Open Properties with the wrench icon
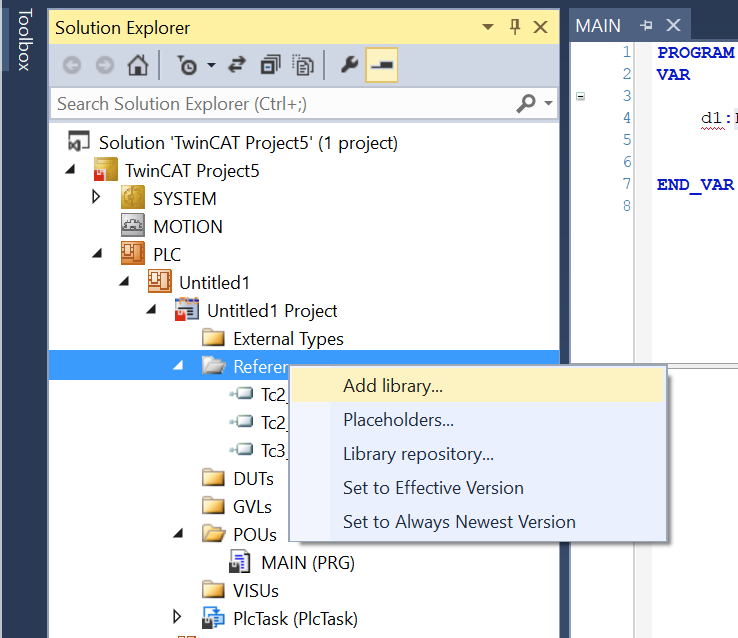This screenshot has width=738, height=638. point(349,65)
